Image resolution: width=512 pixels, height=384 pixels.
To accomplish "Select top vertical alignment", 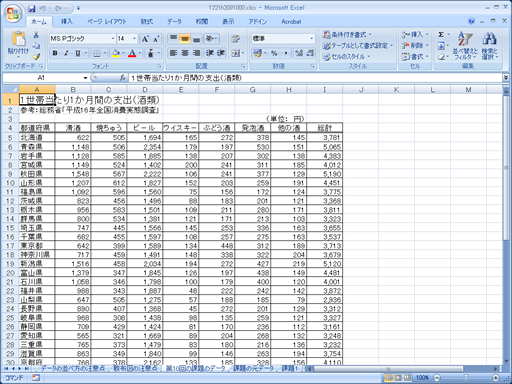I will coord(173,39).
